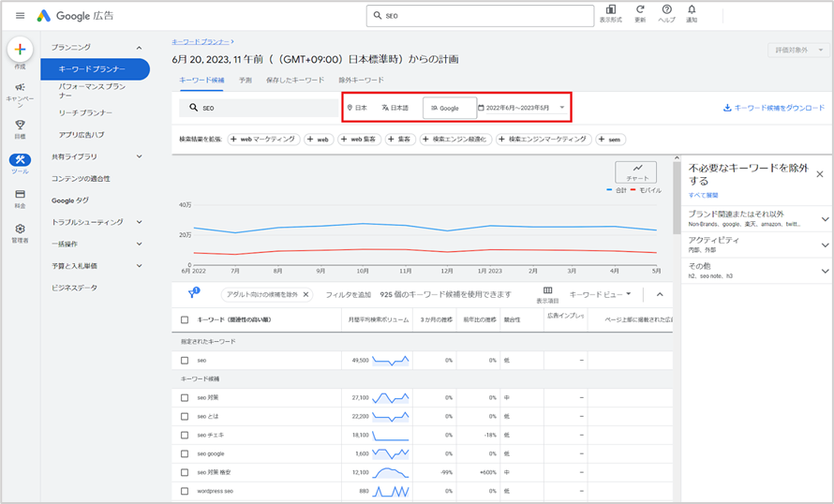Expand ブランド関連またはそれ以外 group
Viewport: 834px width, 504px height.
click(x=825, y=219)
